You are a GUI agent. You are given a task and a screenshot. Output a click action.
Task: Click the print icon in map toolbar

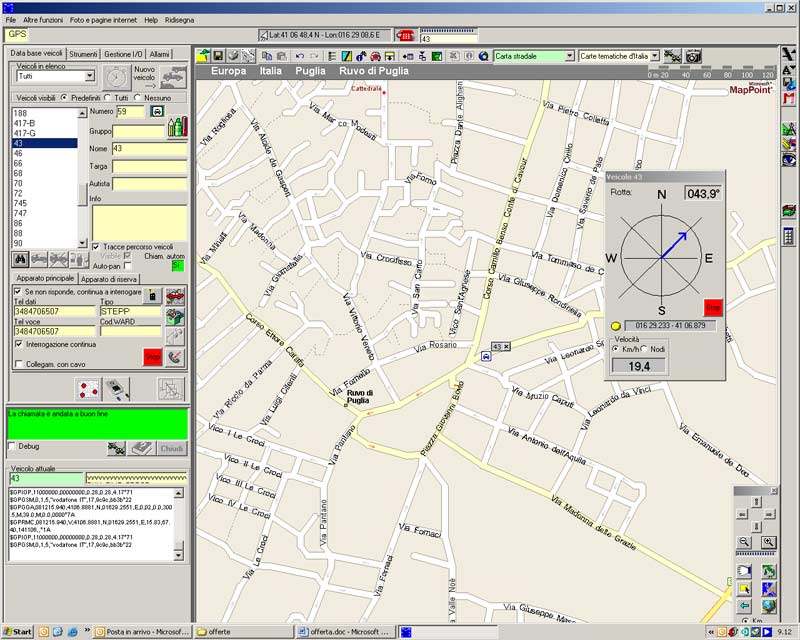233,56
